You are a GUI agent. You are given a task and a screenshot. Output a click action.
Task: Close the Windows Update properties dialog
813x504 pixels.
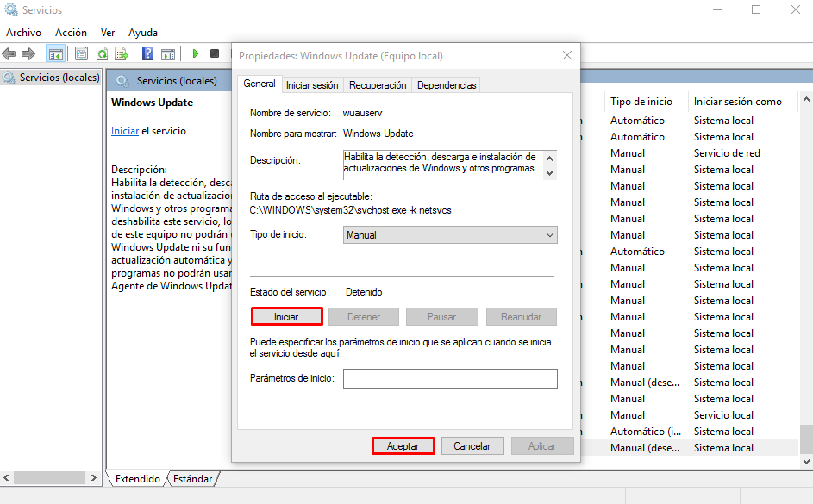coord(567,55)
